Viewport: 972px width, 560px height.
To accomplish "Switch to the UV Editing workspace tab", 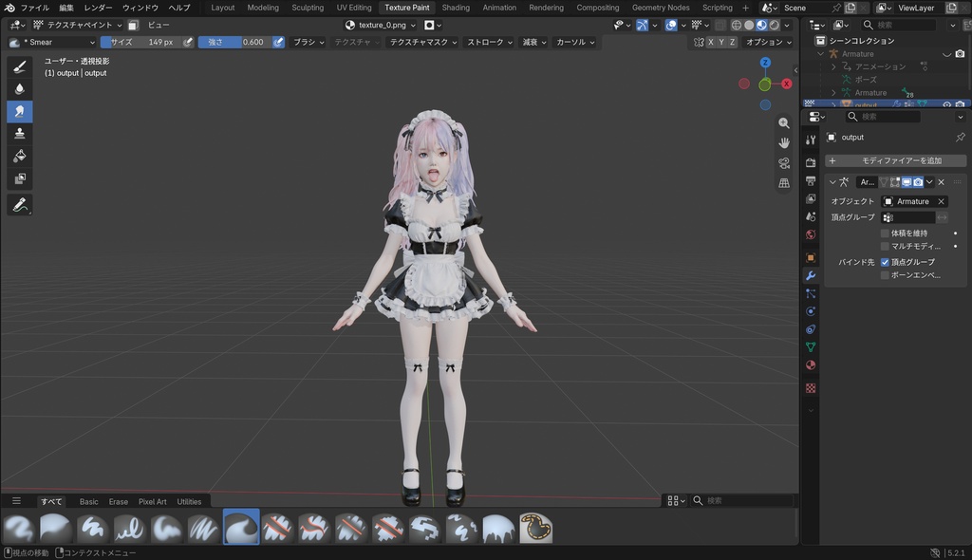I will coord(354,8).
